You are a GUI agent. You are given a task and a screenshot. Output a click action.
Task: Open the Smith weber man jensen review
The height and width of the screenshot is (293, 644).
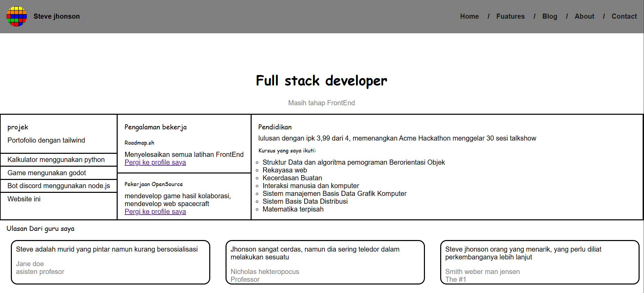539,262
